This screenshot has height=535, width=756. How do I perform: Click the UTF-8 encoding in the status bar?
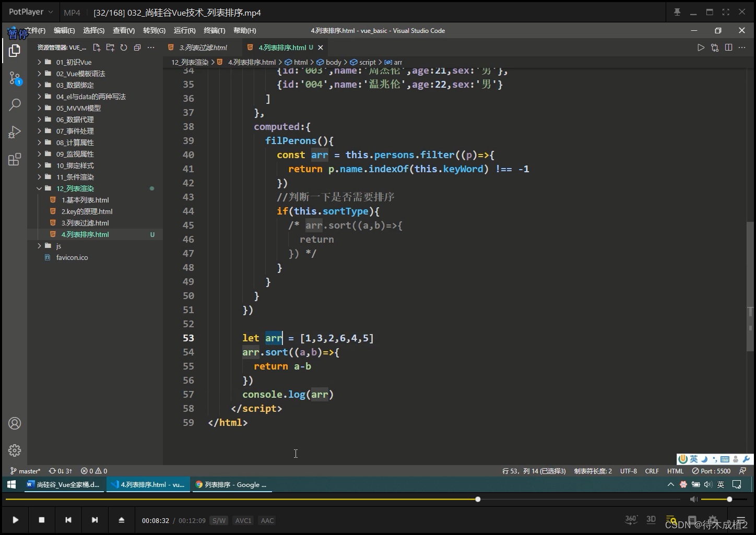click(629, 471)
